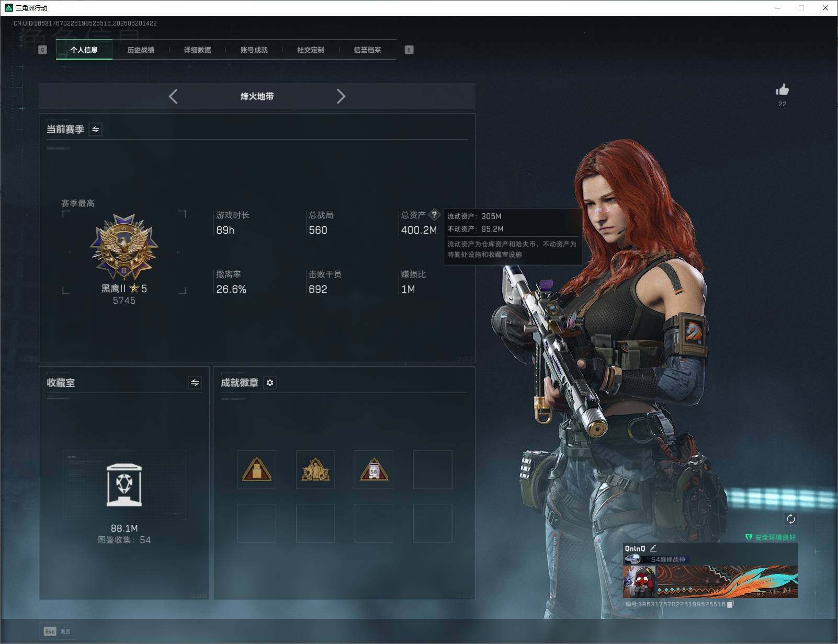Click the player avatar thumbnail
This screenshot has height=644, width=838.
pyautogui.click(x=640, y=581)
